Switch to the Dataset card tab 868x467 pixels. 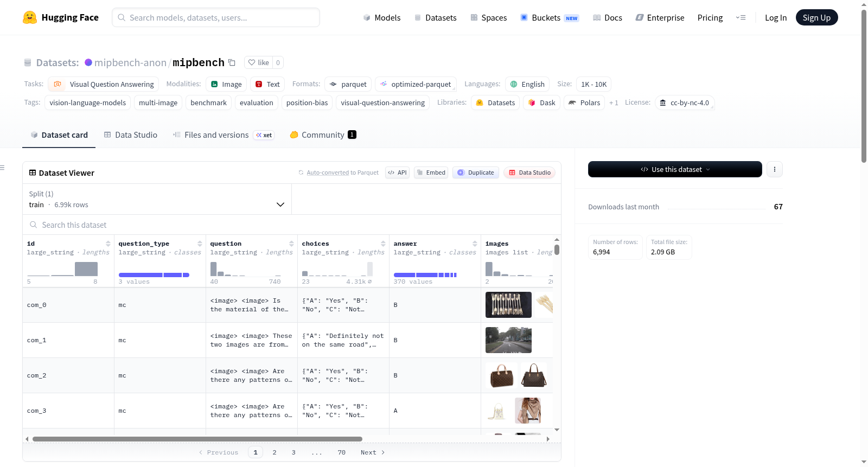coord(59,135)
